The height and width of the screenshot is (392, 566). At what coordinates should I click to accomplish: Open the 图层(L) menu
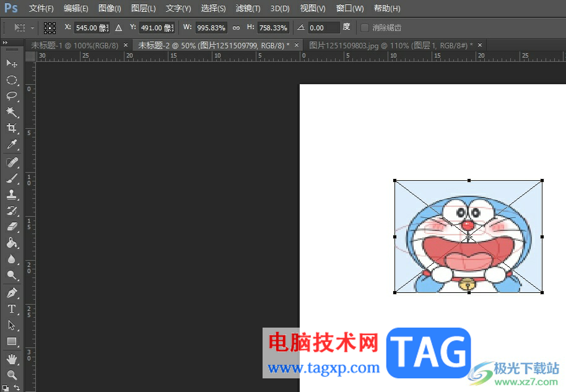point(143,8)
